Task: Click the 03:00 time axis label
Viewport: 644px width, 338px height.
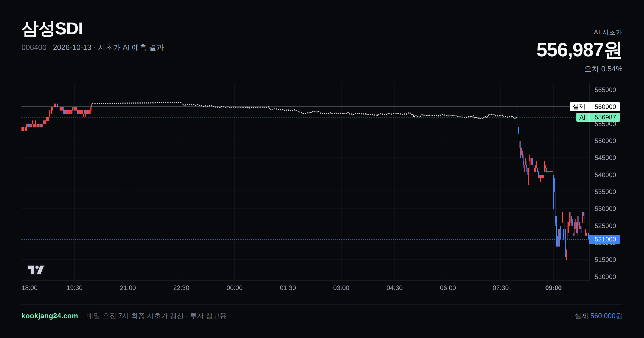Action: coord(341,288)
